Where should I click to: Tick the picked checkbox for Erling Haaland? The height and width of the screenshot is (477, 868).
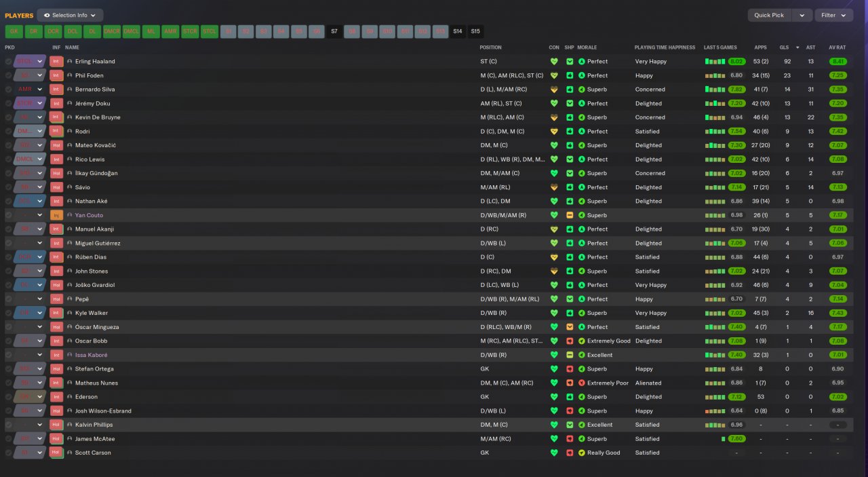9,61
